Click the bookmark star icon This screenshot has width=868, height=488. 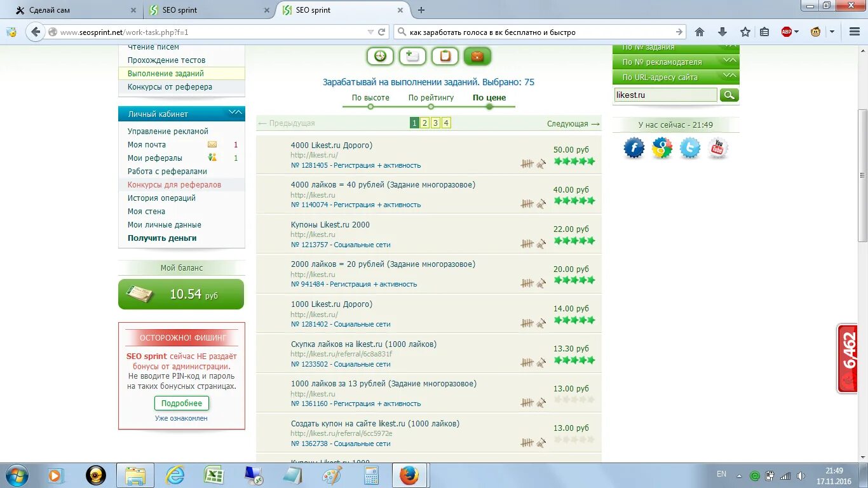click(x=745, y=32)
